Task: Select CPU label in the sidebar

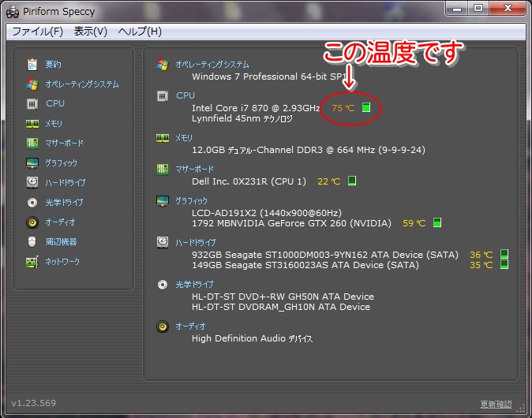Action: tap(55, 103)
